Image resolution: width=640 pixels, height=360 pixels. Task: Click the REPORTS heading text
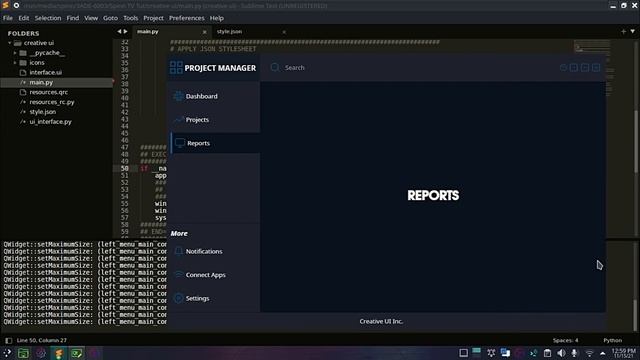(x=433, y=196)
